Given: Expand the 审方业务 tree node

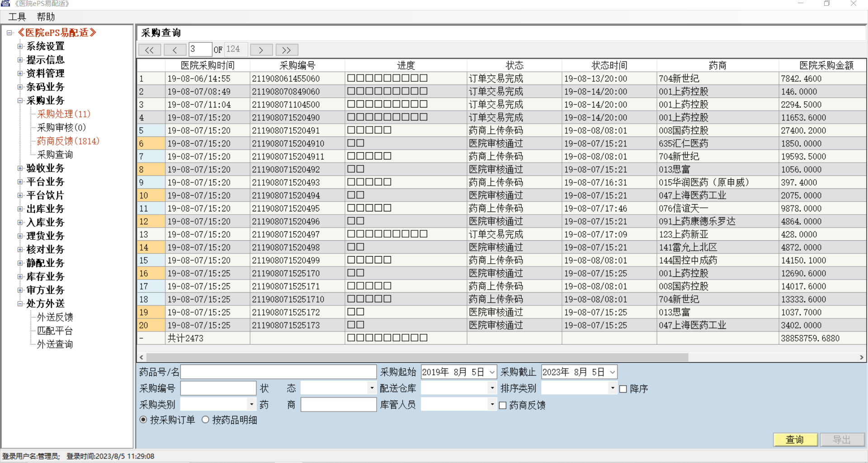Looking at the screenshot, I should coord(20,290).
